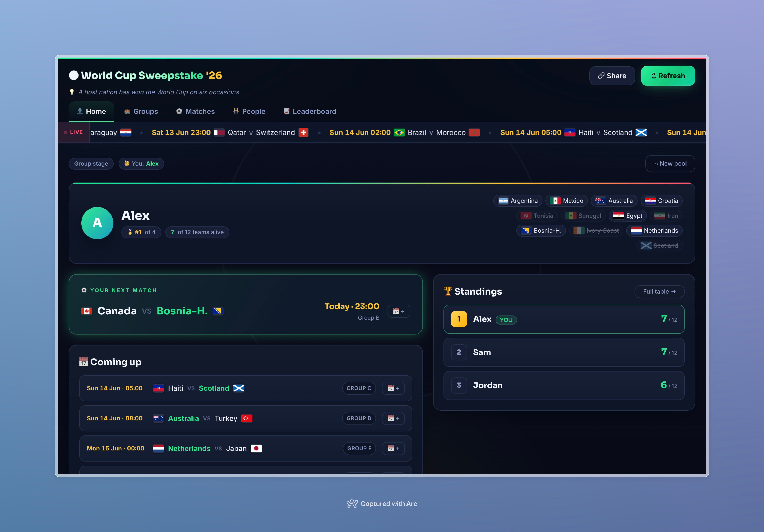Click the Share button
This screenshot has height=532, width=764.
click(x=612, y=76)
